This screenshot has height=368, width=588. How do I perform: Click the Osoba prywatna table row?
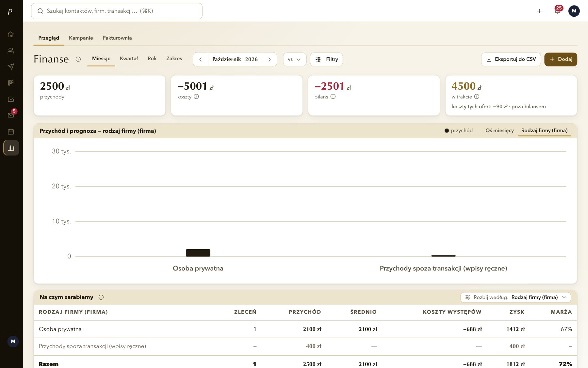click(x=305, y=329)
